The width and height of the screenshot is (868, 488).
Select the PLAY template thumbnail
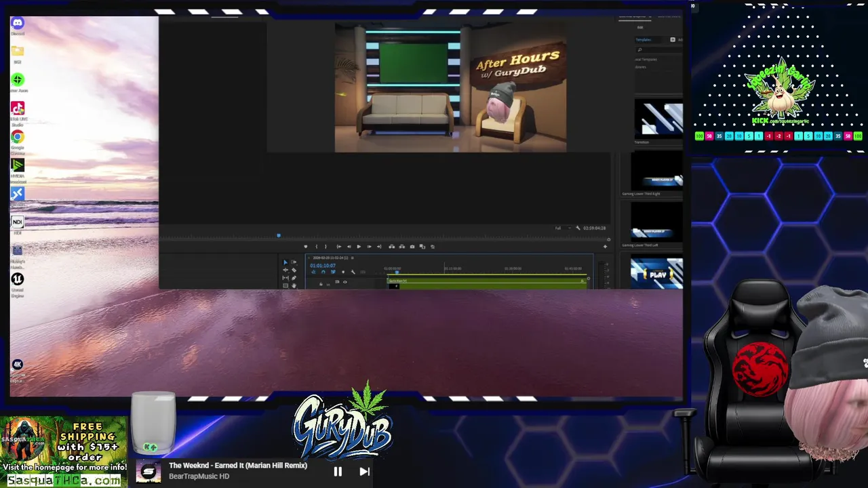656,272
